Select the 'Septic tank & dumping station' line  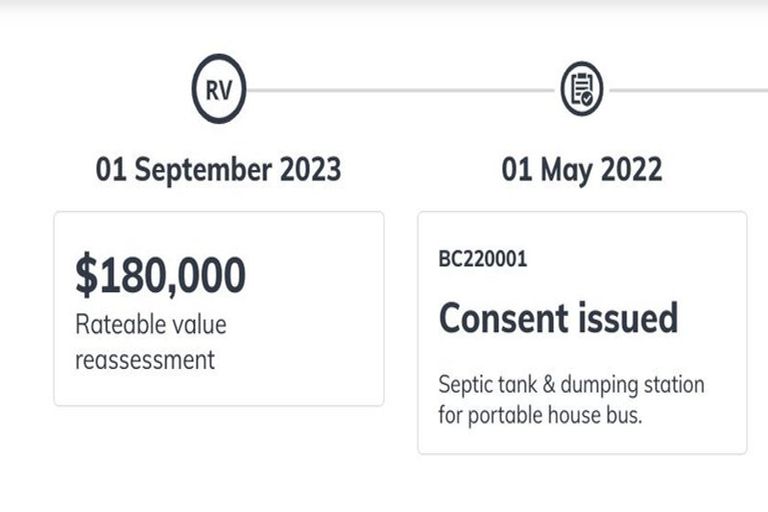pyautogui.click(x=571, y=385)
